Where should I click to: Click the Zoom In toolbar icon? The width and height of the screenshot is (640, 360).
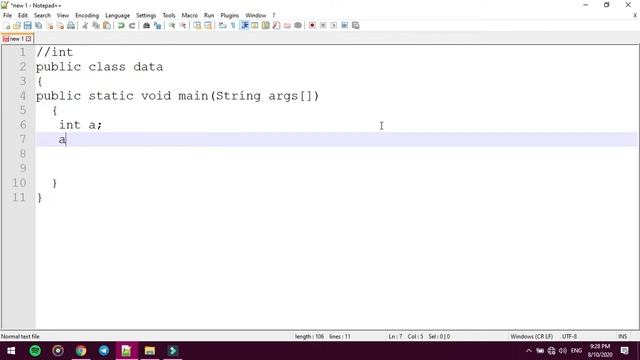[172, 25]
